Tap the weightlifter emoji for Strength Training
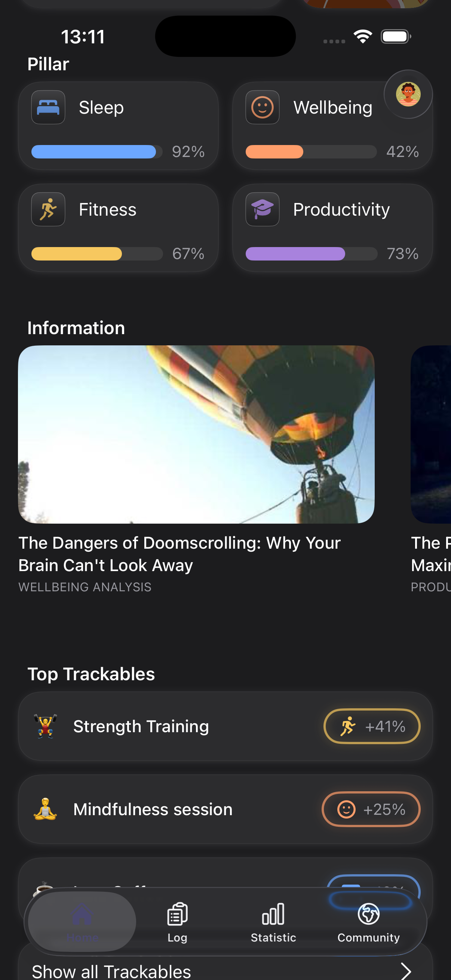 [x=45, y=726]
